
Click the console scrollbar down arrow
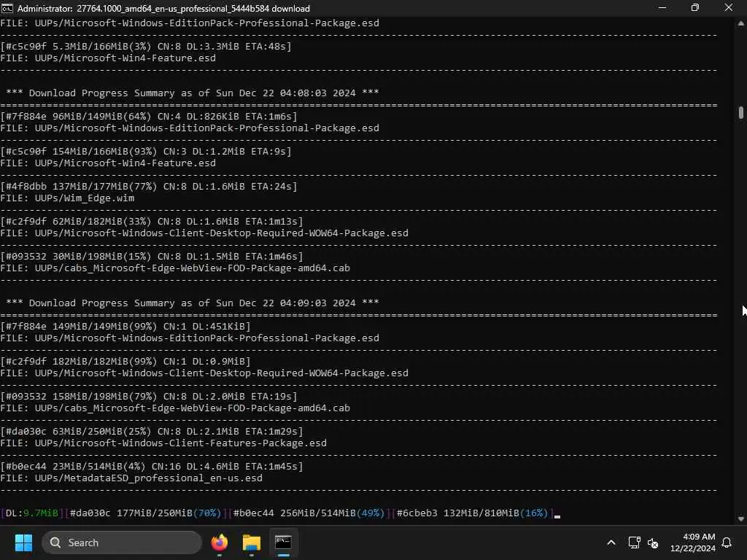tap(741, 518)
